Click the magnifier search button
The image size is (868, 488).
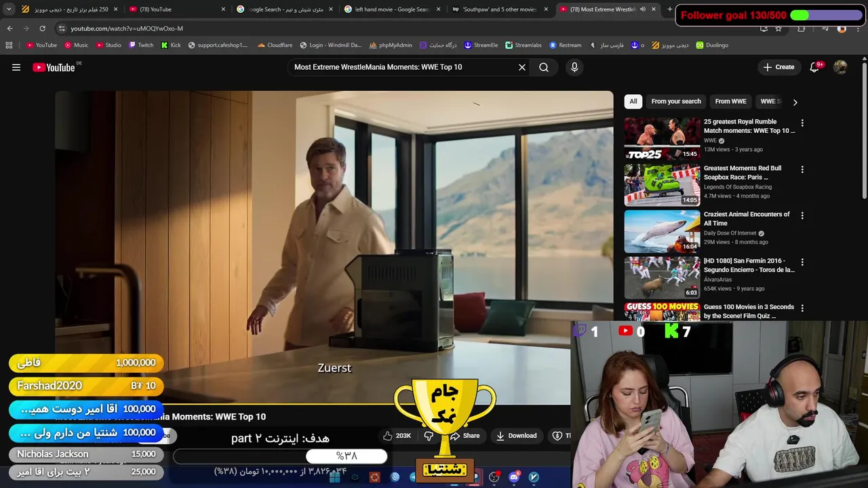[x=544, y=67]
